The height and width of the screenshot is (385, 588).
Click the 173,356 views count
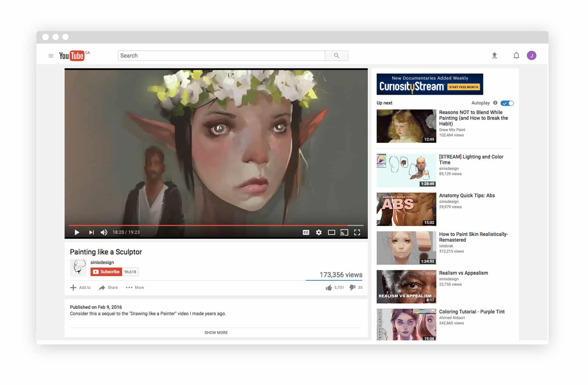[x=341, y=275]
